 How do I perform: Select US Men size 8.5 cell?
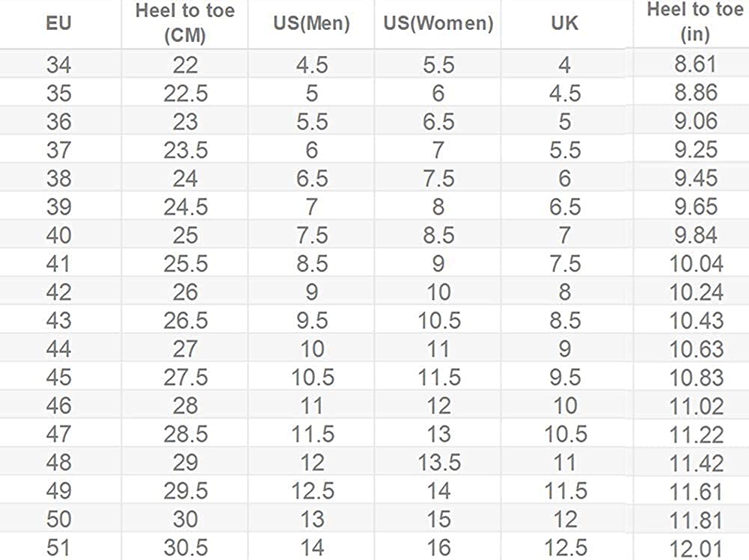pyautogui.click(x=311, y=263)
